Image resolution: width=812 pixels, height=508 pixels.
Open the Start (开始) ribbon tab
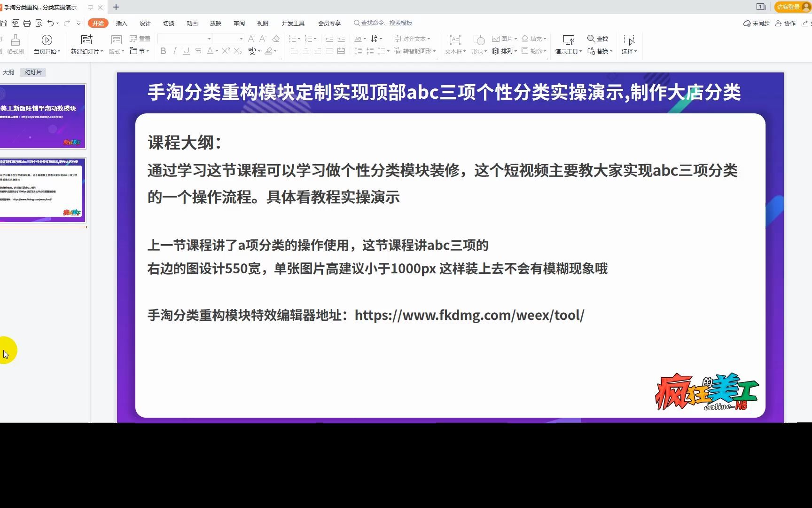click(x=98, y=23)
